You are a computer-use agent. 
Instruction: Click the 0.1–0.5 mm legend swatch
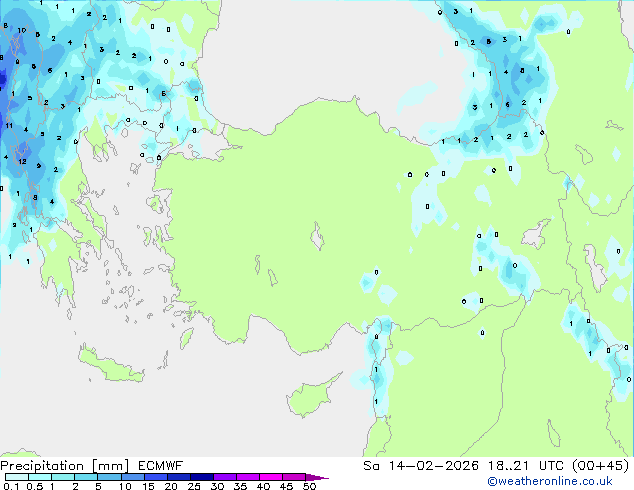tap(17, 477)
